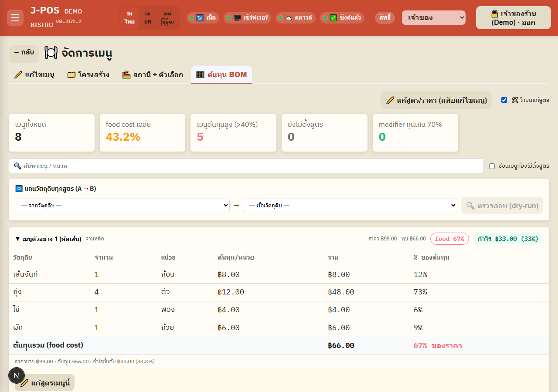This screenshot has height=392, width=558.
Task: Click the เน็ต network status chip
Action: click(203, 18)
